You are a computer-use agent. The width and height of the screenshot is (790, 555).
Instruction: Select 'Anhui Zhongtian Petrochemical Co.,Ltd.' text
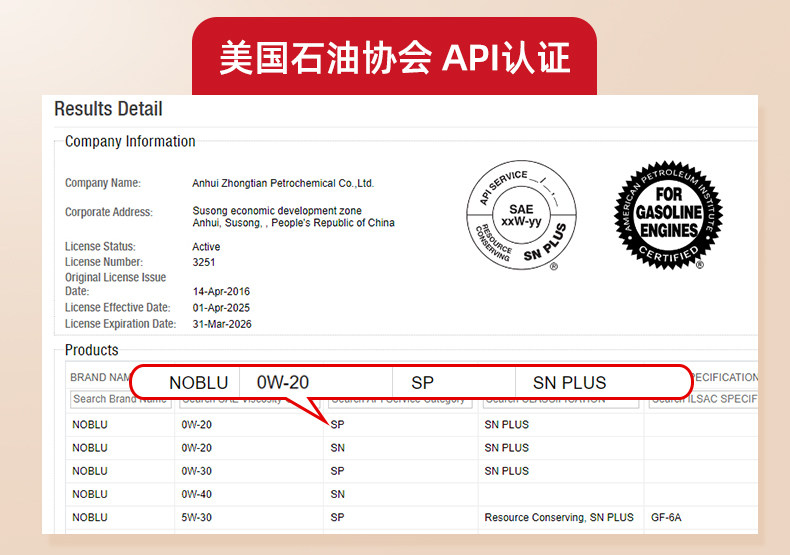pyautogui.click(x=283, y=183)
